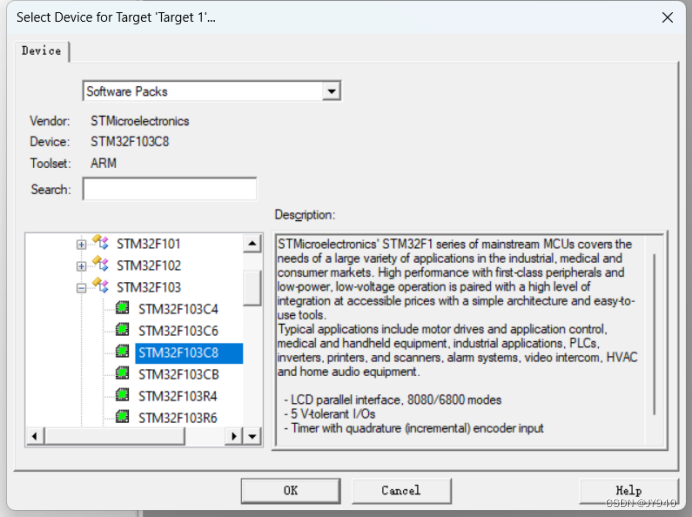Collapse the STM32F103 tree node

(x=81, y=288)
